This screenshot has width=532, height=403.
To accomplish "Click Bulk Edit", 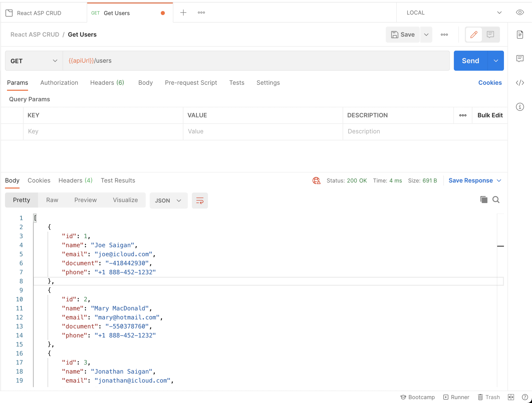I will coord(490,115).
